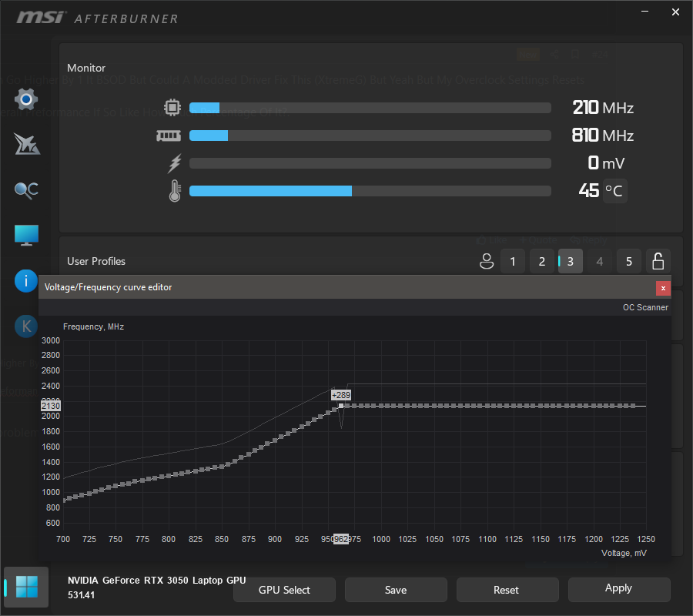Screen dimensions: 693x616
Task: Click the user profile person icon
Action: (x=487, y=261)
